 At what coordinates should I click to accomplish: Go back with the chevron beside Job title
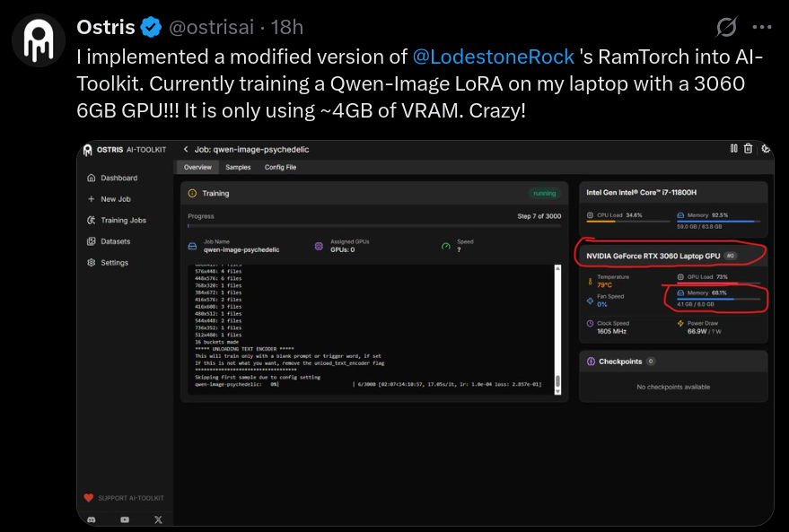pyautogui.click(x=186, y=149)
